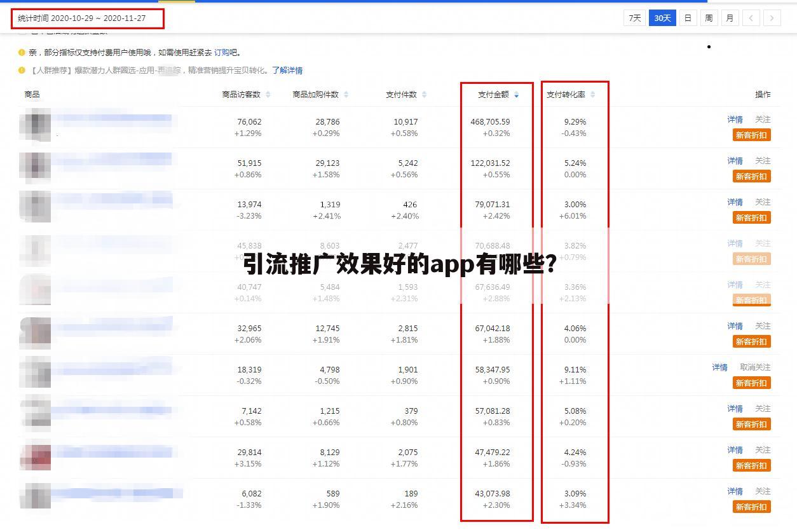Viewport: 797px width, 532px height.
Task: Click the 操作 column header
Action: coord(763,95)
